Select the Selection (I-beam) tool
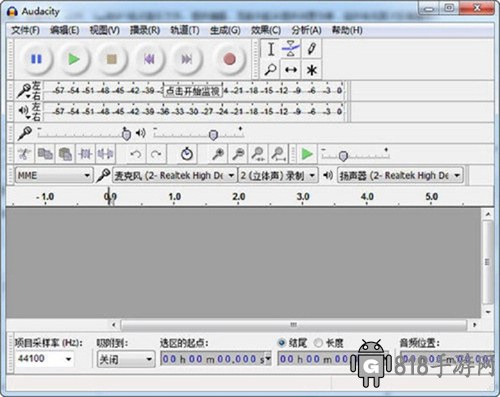Viewport: 500px width, 397px height. click(271, 49)
